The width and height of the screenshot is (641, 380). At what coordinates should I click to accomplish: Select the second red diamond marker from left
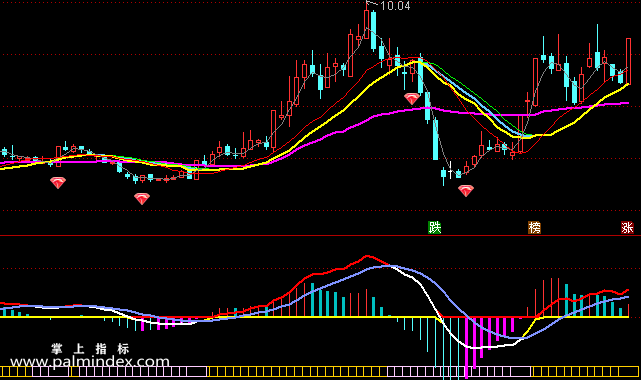142,199
